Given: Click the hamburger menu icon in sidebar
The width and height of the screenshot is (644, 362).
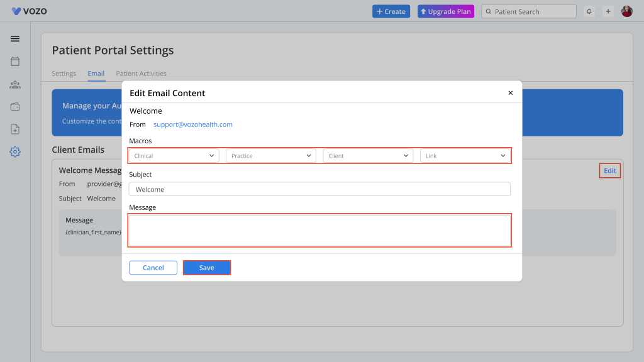Looking at the screenshot, I should click(15, 38).
